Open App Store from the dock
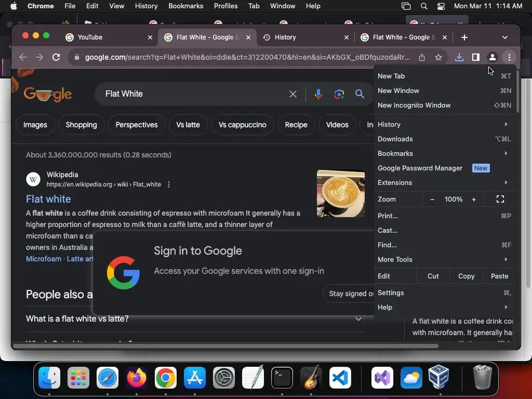The image size is (532, 399). click(195, 378)
